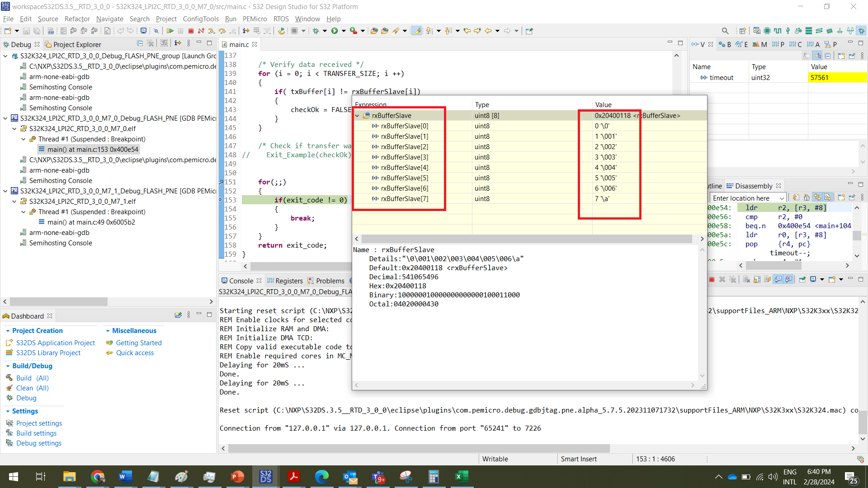This screenshot has width=868, height=488.
Task: Toggle Link with Active Debug Context
Action: (817, 197)
